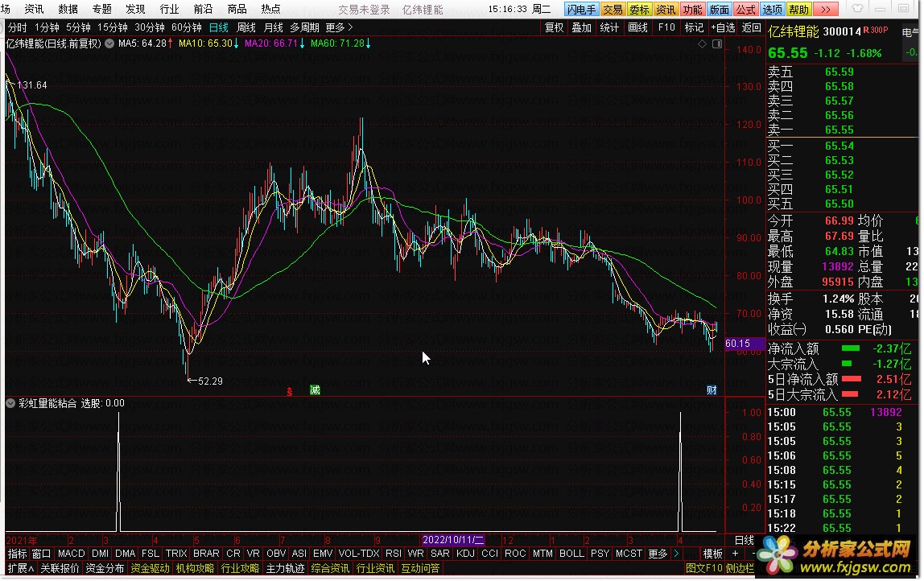The height and width of the screenshot is (581, 924).
Task: Open the 行业 menu
Action: (x=169, y=10)
